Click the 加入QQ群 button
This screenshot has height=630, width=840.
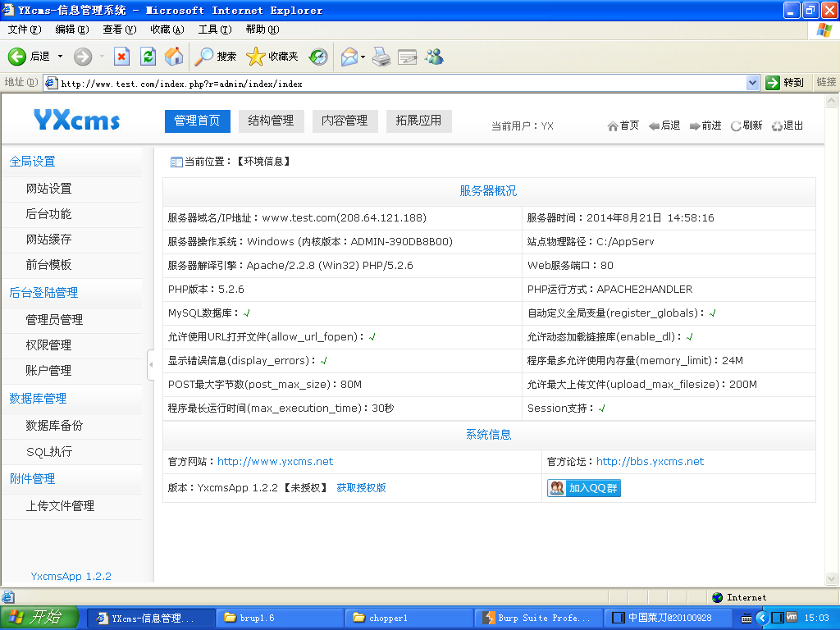(x=584, y=488)
